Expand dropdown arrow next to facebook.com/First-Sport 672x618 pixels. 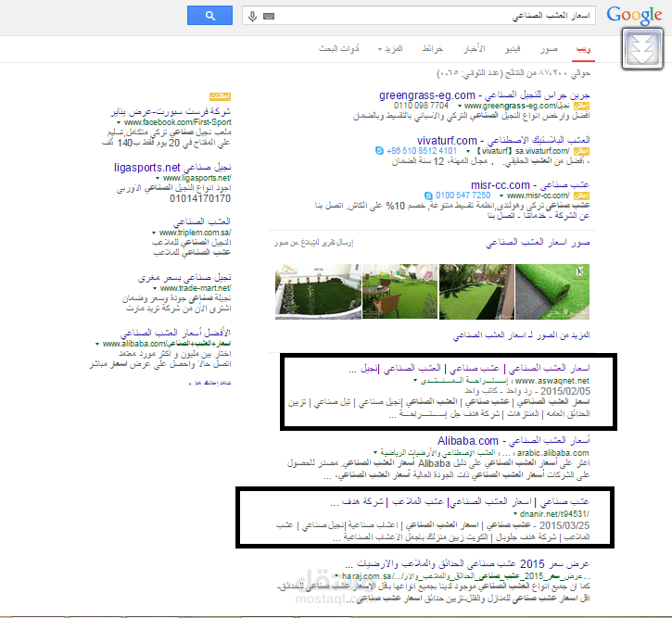tap(119, 122)
